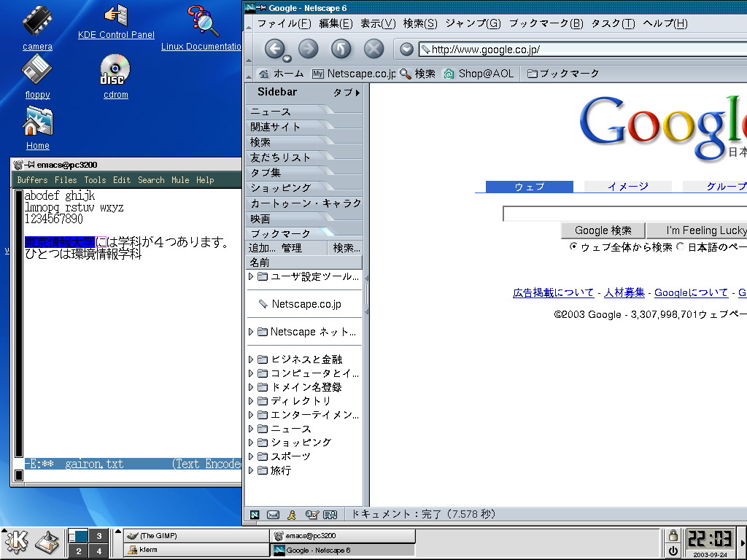
Task: Switch to virtual desktop 4 in pager
Action: pos(99,551)
